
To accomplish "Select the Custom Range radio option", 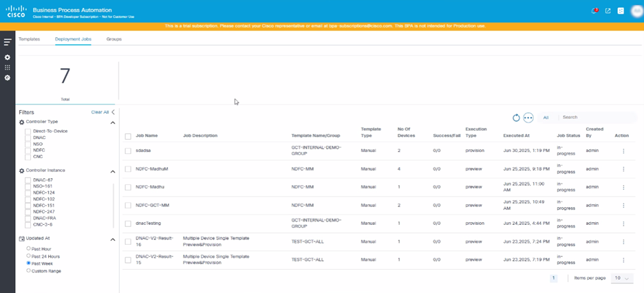I will pyautogui.click(x=28, y=270).
